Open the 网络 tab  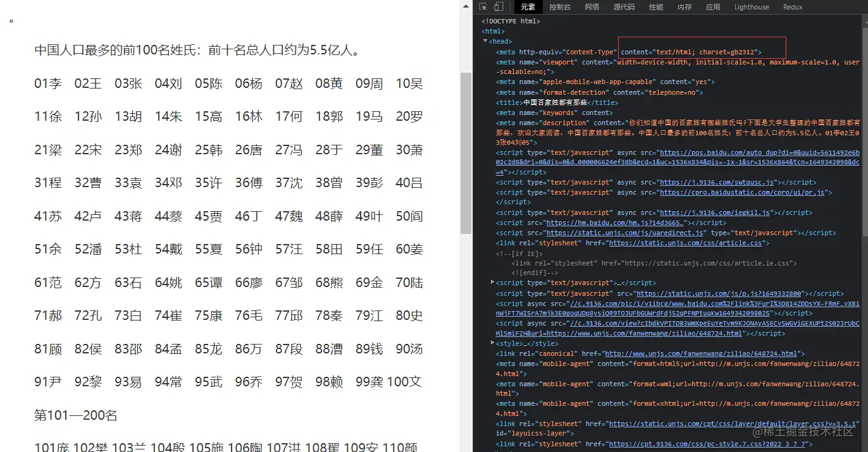(592, 7)
